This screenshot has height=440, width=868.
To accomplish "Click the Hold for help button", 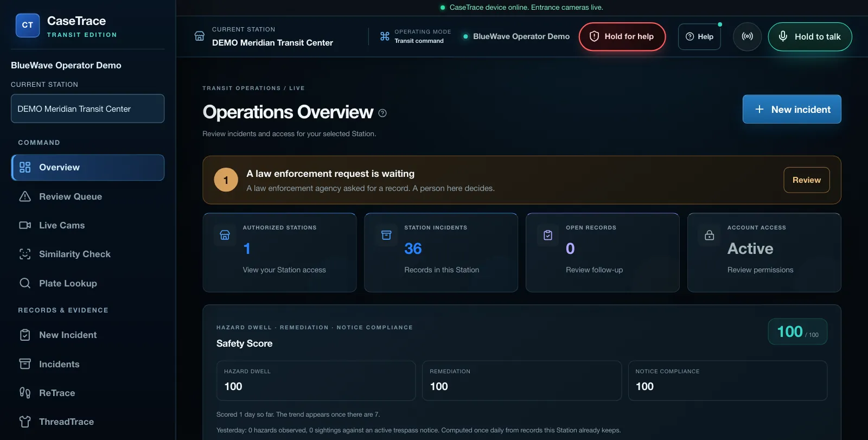I will (622, 36).
